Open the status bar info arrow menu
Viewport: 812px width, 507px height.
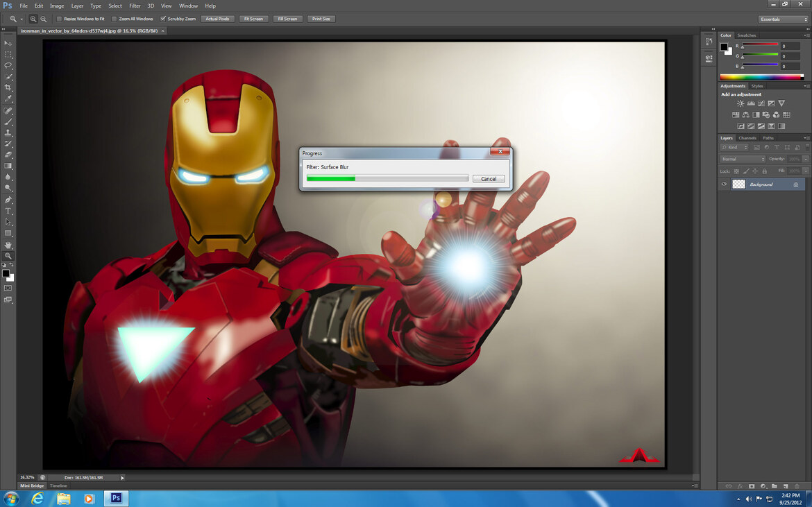point(122,477)
